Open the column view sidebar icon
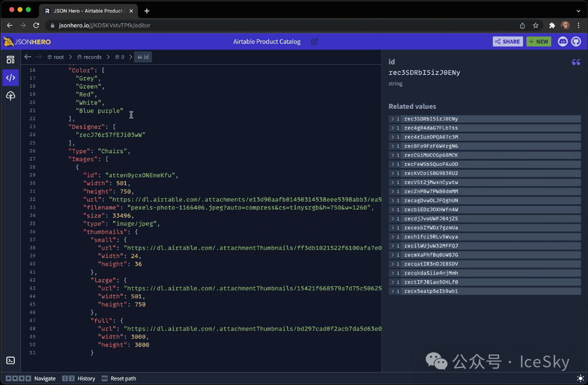The width and height of the screenshot is (588, 385). tap(10, 60)
